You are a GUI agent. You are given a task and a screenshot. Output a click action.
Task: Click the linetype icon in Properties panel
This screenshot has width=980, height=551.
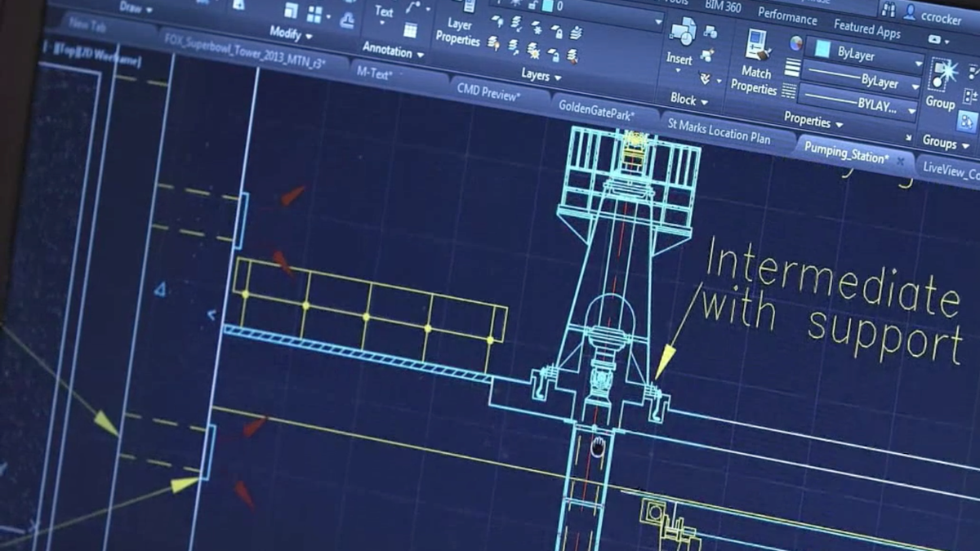click(x=789, y=91)
